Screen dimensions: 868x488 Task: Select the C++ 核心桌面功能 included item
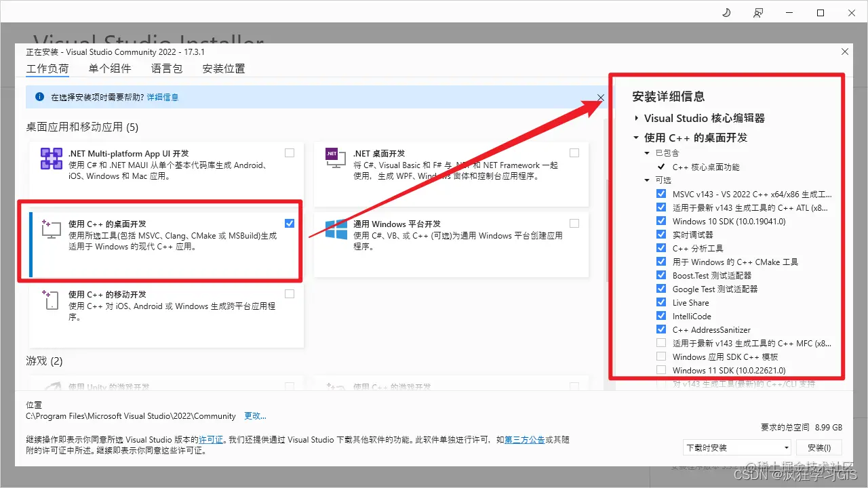(705, 167)
